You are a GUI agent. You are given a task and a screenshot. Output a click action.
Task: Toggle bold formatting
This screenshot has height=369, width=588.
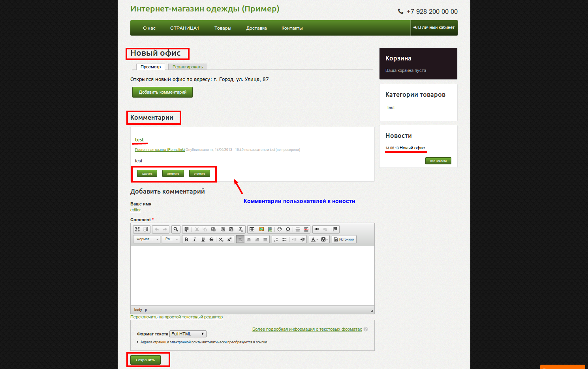click(186, 239)
